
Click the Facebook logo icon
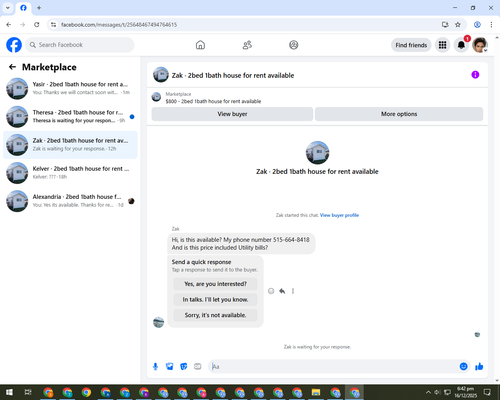[x=14, y=45]
